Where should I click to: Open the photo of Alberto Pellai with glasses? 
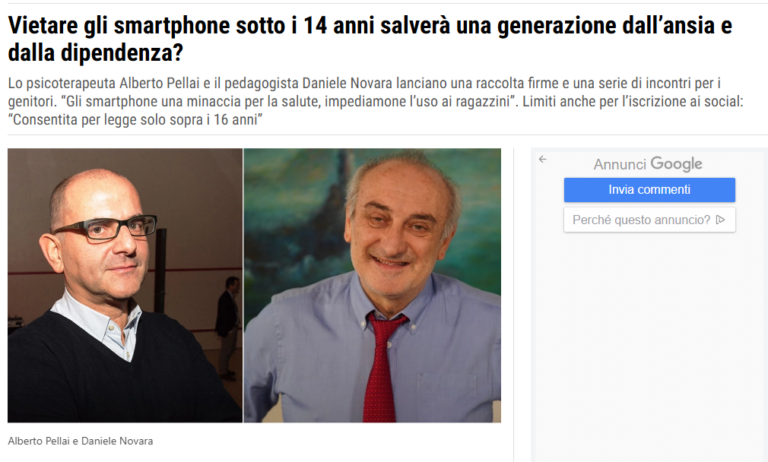pos(125,285)
